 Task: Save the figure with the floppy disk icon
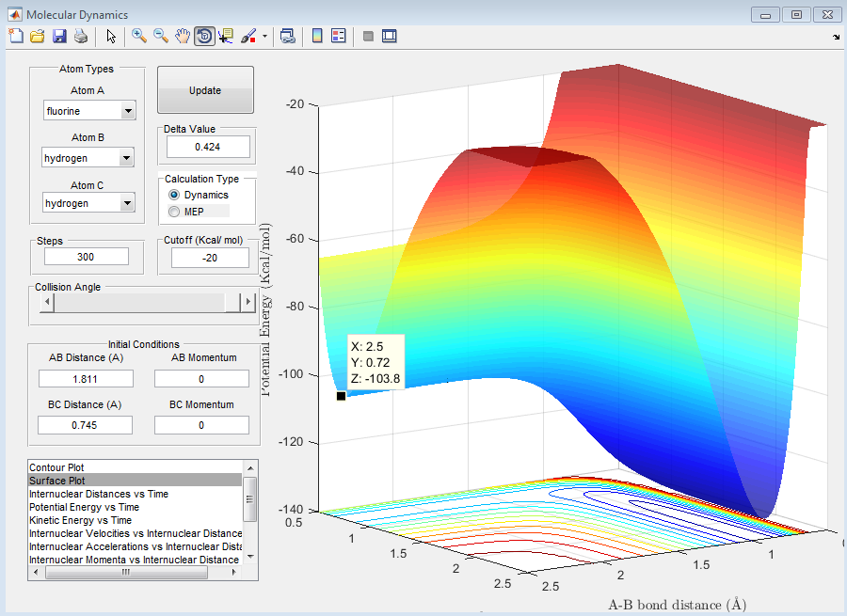pyautogui.click(x=59, y=36)
